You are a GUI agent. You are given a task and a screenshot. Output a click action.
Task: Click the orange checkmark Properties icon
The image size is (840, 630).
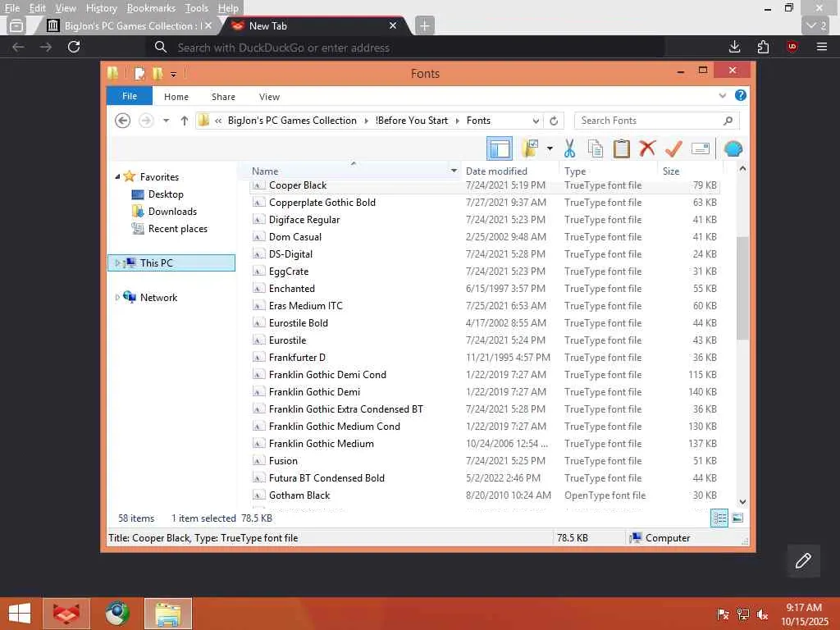click(673, 148)
